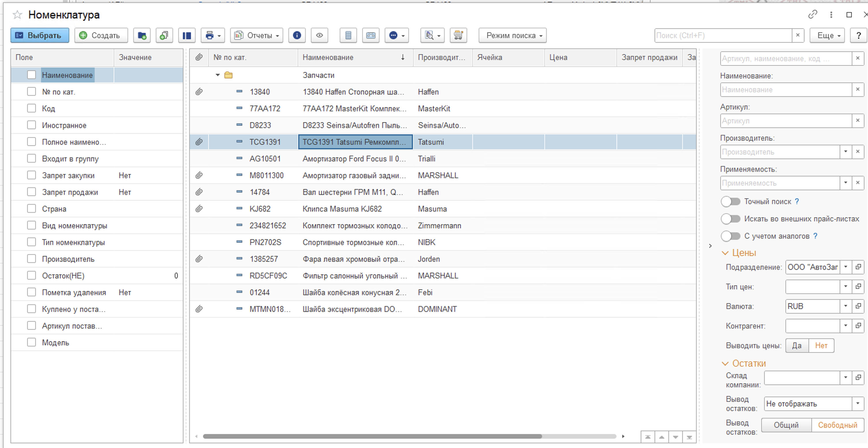Viewport: 868px width, 448px height.
Task: Sort by the Наименование column header
Action: [x=356, y=57]
